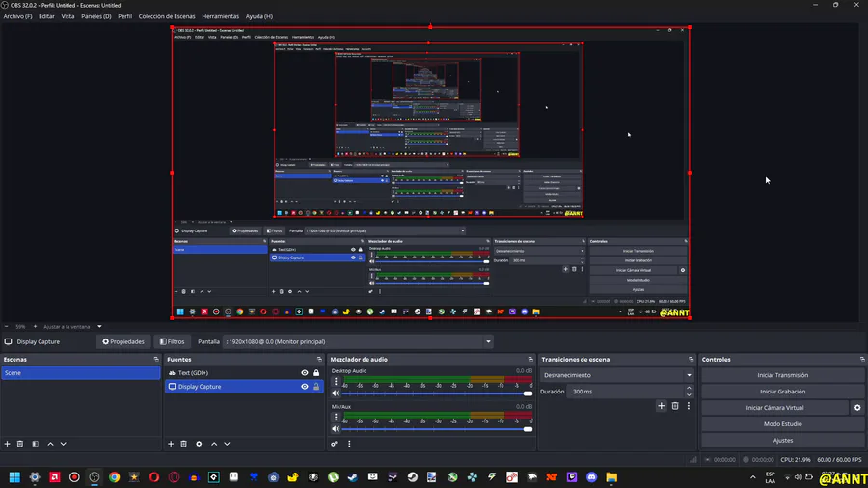
Task: Unlock the Text (GDI+) source
Action: click(x=316, y=373)
